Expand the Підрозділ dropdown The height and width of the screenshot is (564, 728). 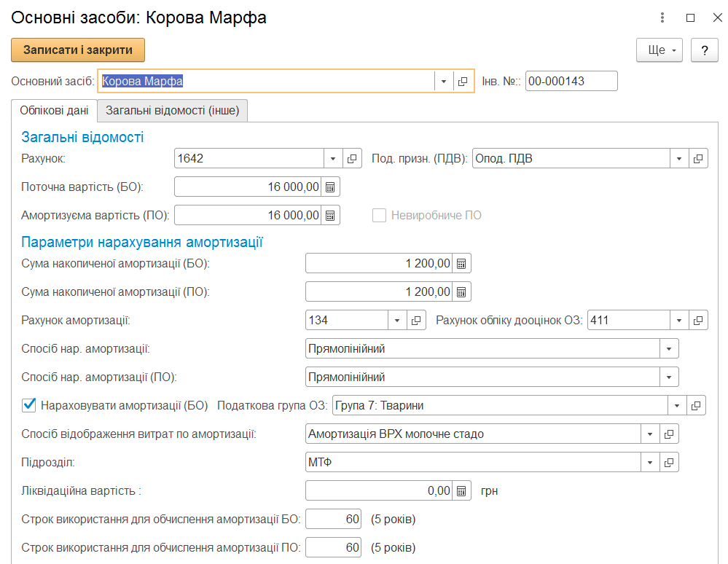pyautogui.click(x=650, y=462)
